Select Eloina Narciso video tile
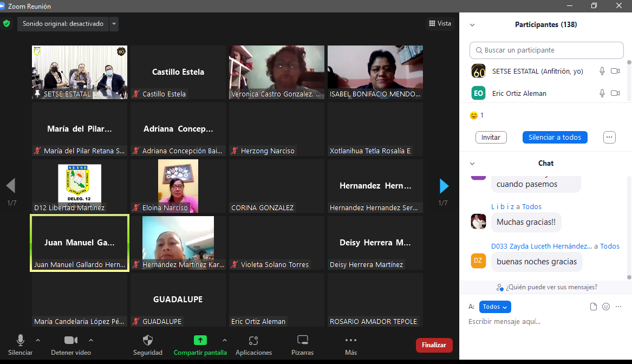The image size is (632, 364). pos(178,186)
